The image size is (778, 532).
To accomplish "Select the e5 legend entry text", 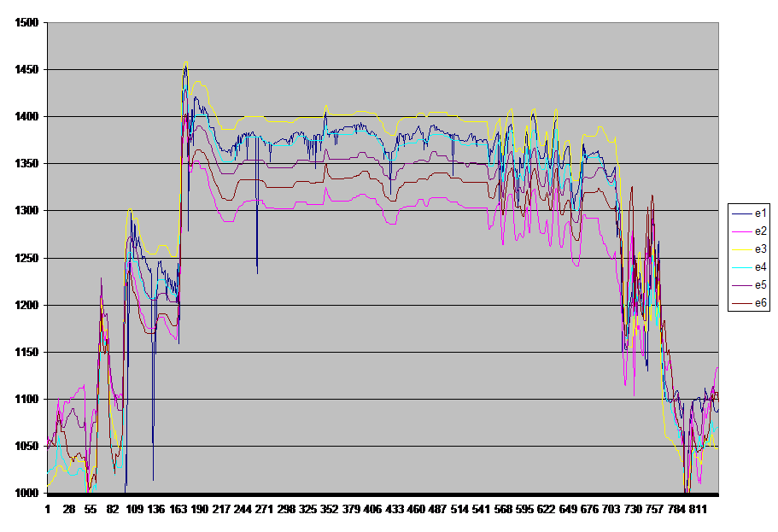I will pyautogui.click(x=759, y=285).
